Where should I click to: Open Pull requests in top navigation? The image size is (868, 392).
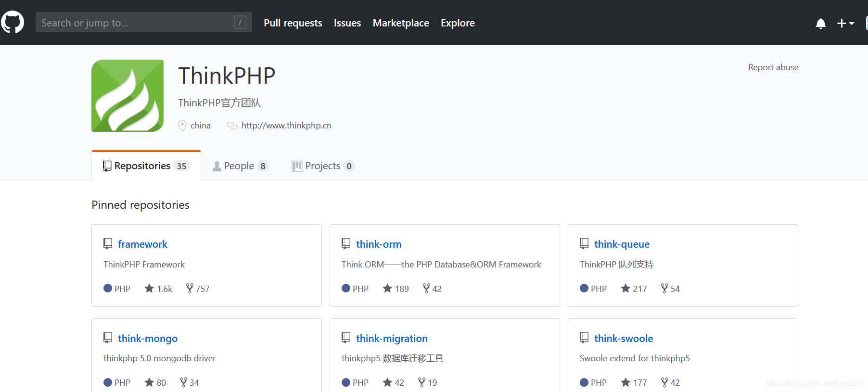tap(293, 23)
